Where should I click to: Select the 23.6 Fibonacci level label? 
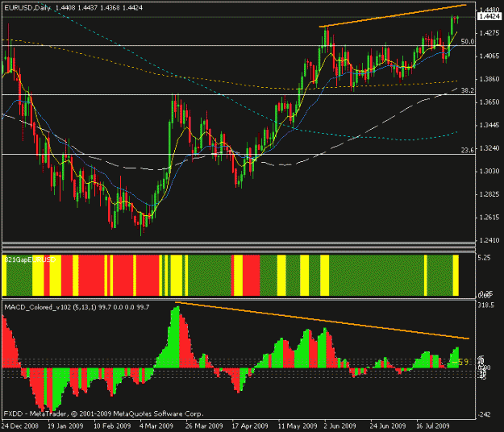tap(468, 150)
